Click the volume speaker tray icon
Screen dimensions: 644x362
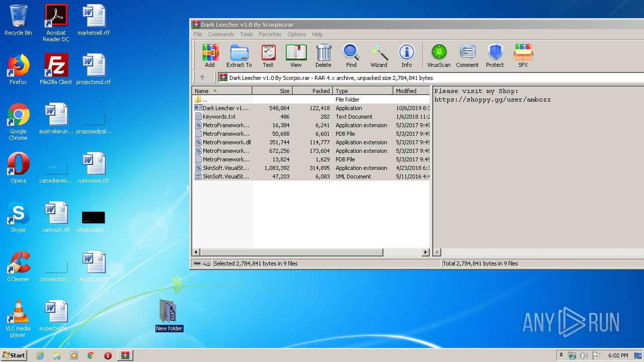584,355
